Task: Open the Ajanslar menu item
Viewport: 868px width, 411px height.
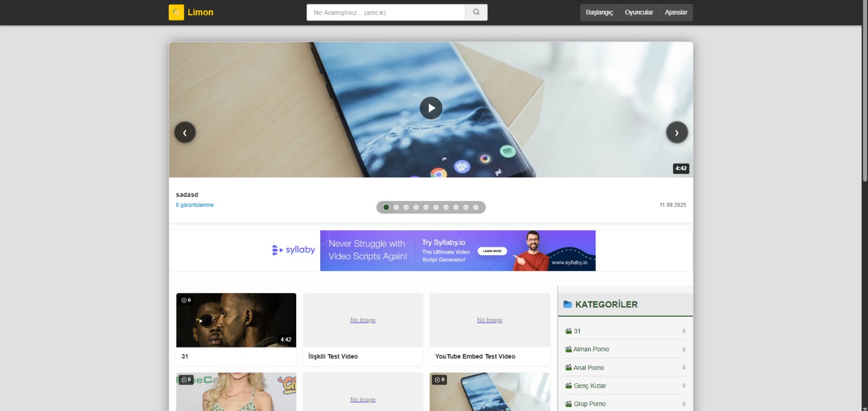Action: coord(676,12)
